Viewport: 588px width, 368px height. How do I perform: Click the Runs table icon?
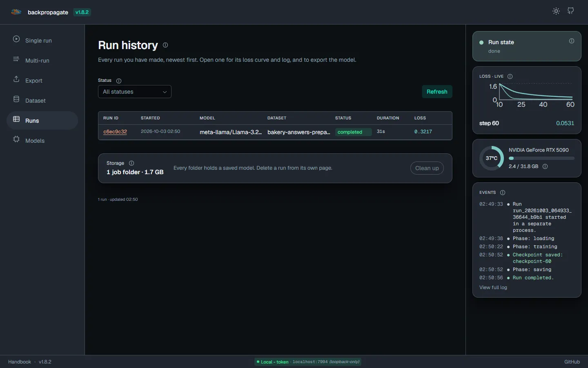point(16,119)
